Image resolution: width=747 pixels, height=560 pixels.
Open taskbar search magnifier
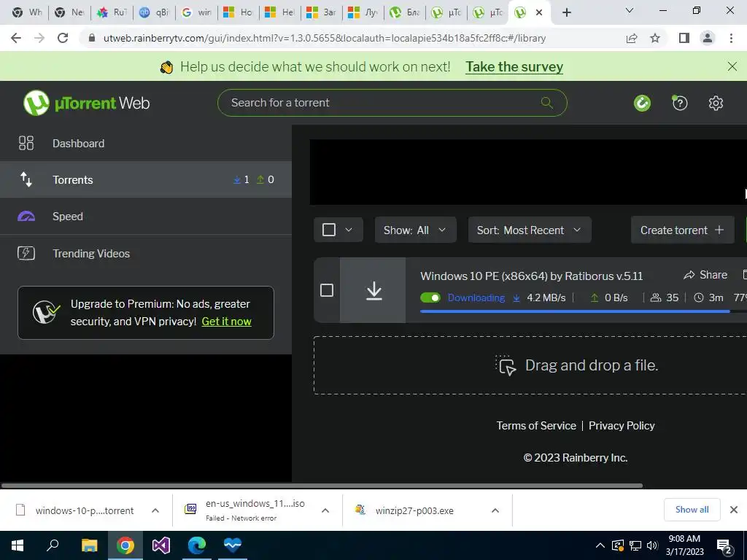tap(53, 545)
